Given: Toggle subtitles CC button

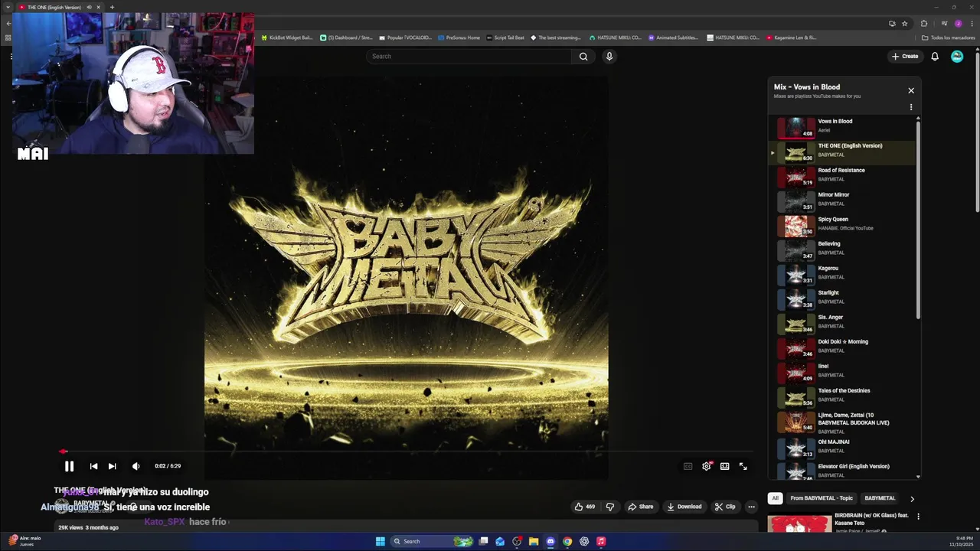Looking at the screenshot, I should point(688,466).
